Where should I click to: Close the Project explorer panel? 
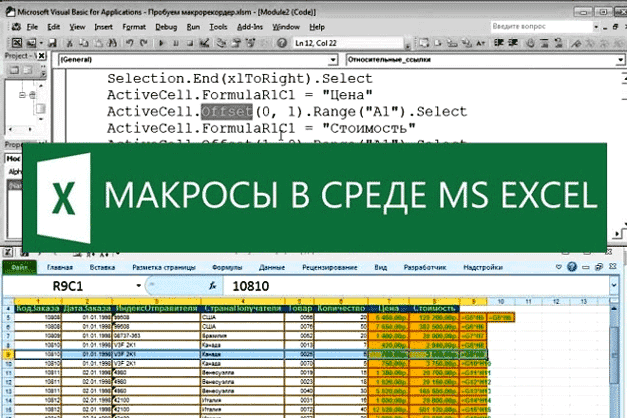click(38, 57)
